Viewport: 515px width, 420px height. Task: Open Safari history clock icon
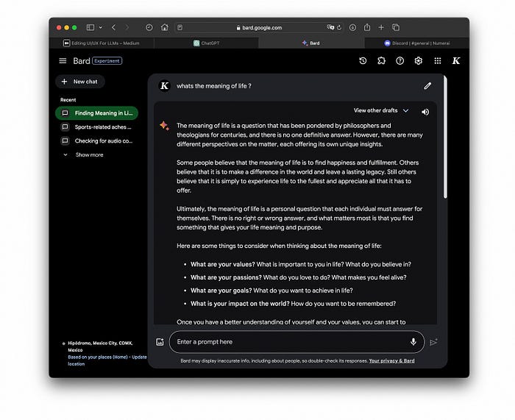tap(149, 28)
